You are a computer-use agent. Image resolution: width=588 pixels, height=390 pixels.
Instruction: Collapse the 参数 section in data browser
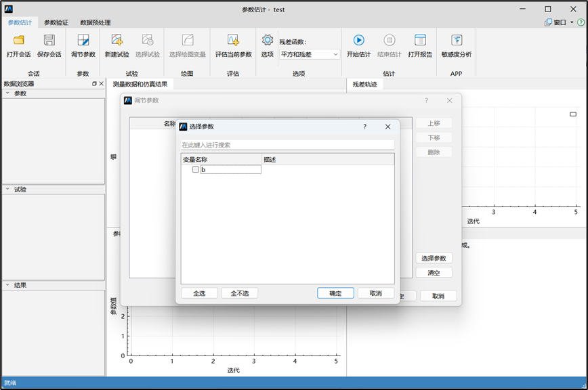point(7,93)
